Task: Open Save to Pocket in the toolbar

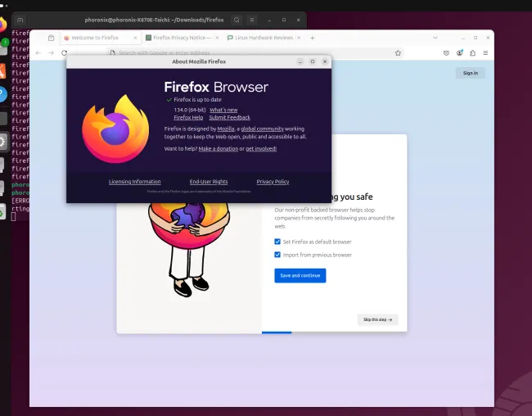Action: click(446, 53)
